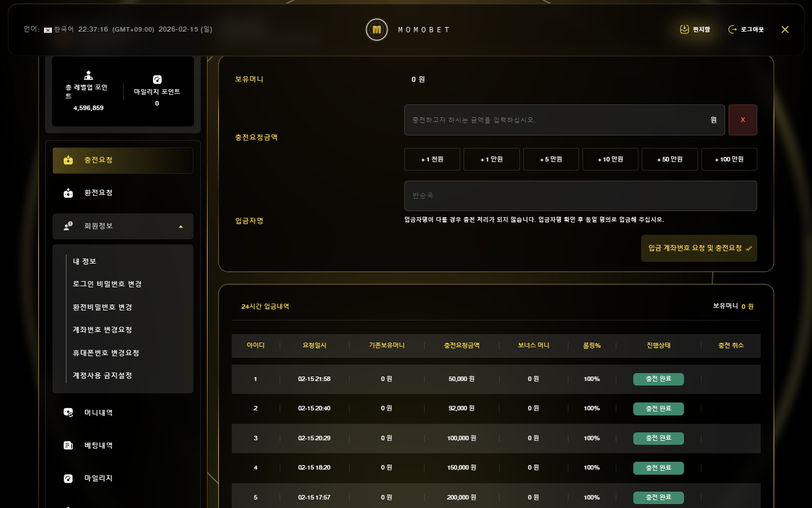Add +1 만원 to charge amount
Screen dimensions: 812x508
491,159
